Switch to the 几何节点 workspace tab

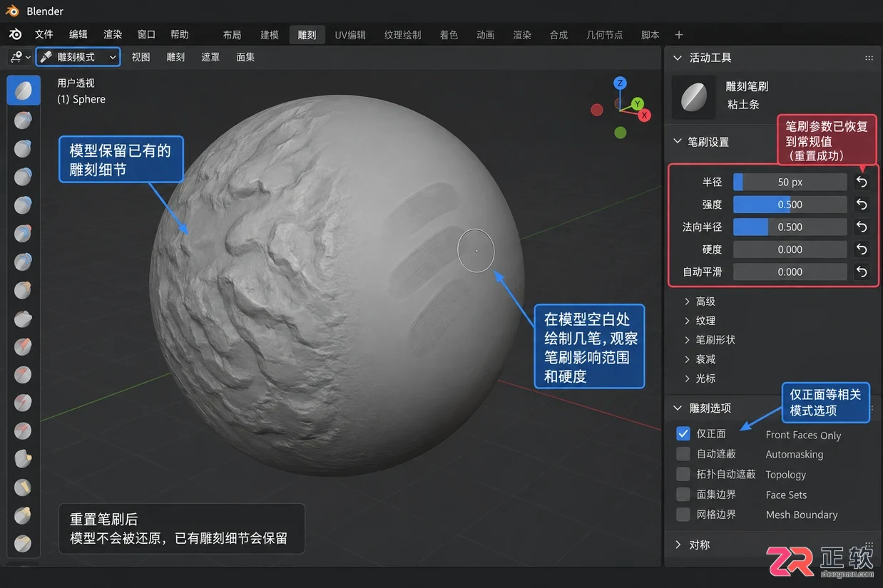[604, 35]
